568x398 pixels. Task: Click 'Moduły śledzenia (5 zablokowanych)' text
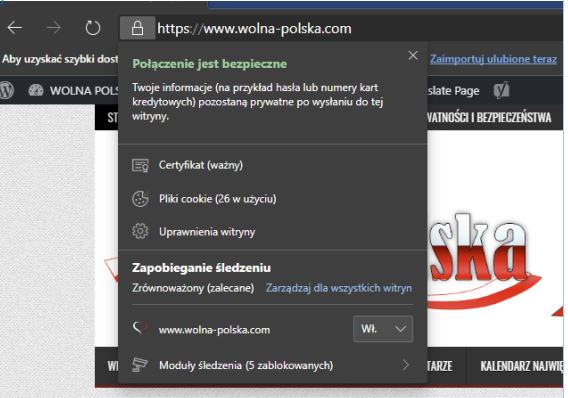[x=246, y=365]
